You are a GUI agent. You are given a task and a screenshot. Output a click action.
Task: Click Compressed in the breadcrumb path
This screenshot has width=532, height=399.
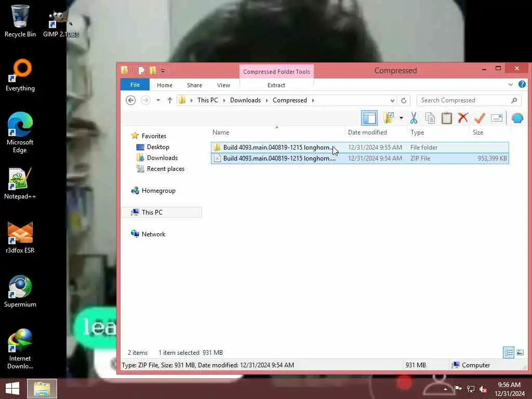coord(290,100)
